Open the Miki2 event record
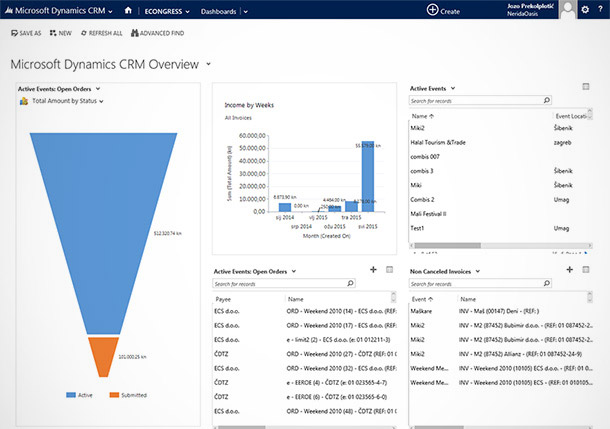 pyautogui.click(x=417, y=128)
